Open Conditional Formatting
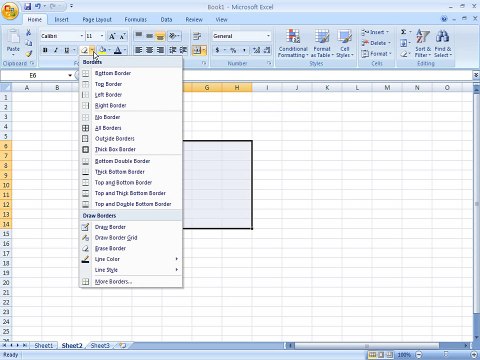 [293, 43]
